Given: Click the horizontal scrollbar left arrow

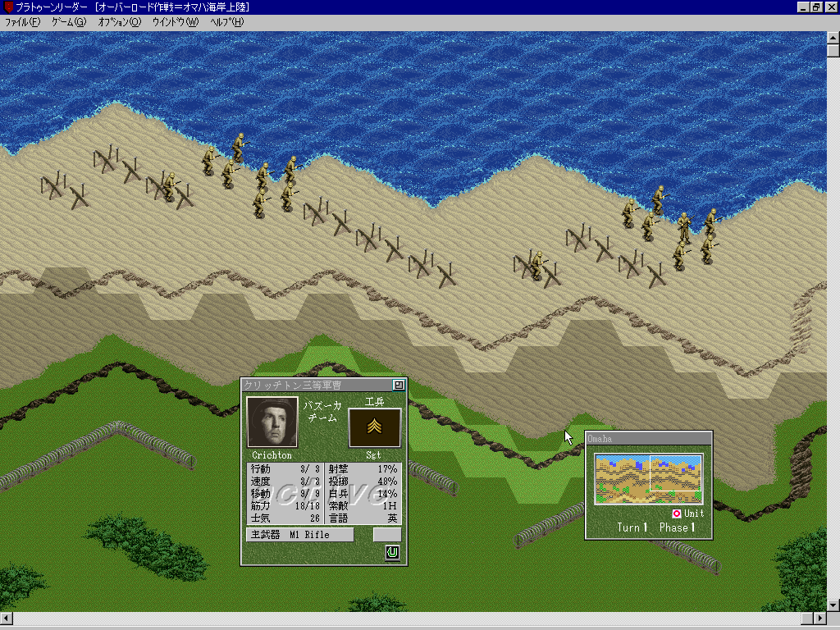Looking at the screenshot, I should pyautogui.click(x=6, y=619).
